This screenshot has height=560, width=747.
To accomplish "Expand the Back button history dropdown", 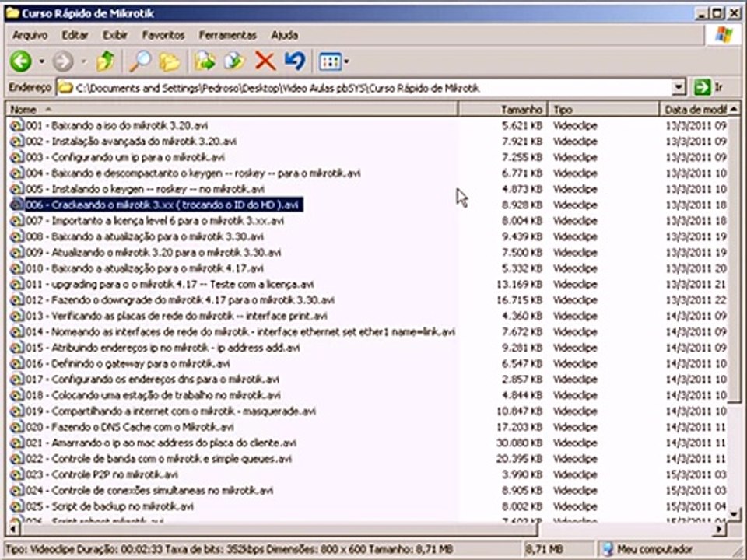I will click(x=42, y=61).
